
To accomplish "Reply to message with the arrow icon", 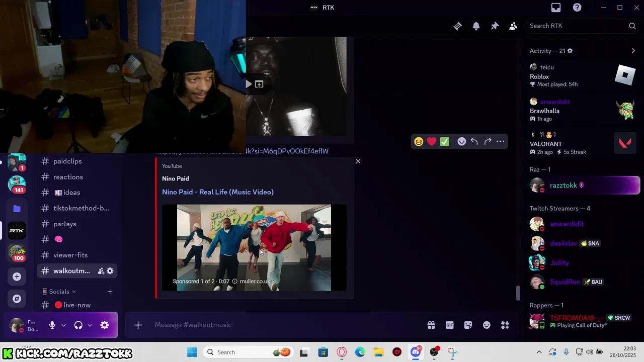I will point(474,142).
